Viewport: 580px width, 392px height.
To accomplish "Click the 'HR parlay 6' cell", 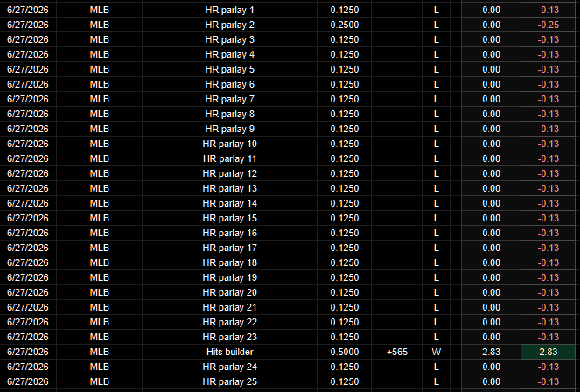I will (229, 84).
